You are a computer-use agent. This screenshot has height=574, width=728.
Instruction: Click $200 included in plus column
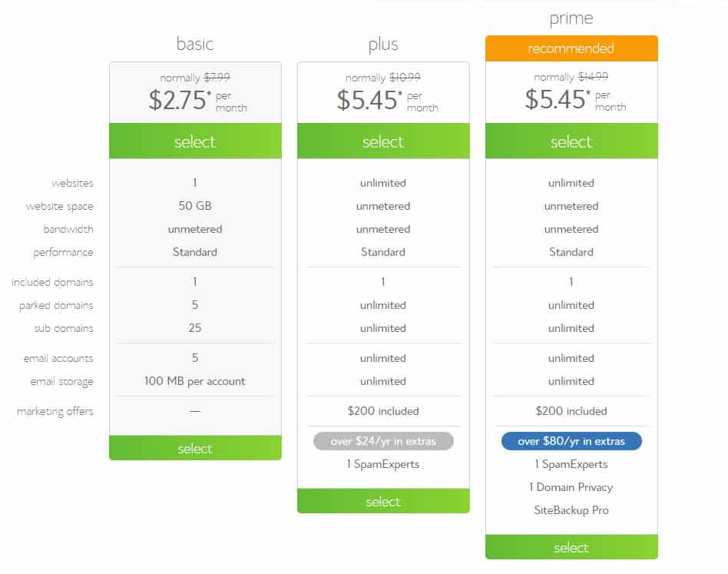383,411
